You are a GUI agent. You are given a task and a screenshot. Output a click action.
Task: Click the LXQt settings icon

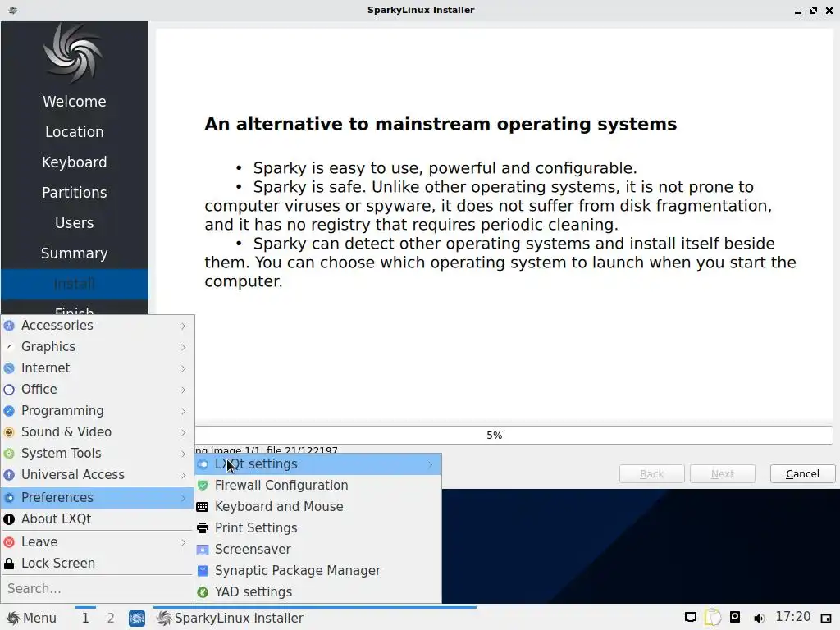[203, 464]
